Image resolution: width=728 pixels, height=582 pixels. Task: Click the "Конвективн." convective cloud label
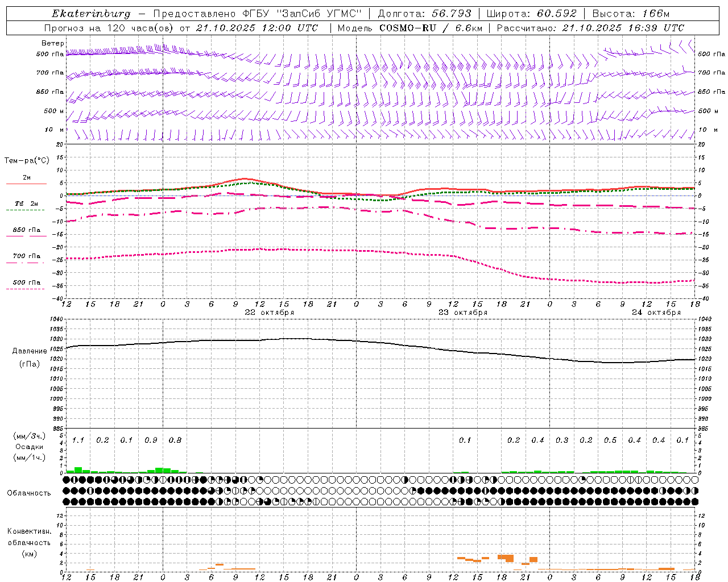(x=30, y=531)
